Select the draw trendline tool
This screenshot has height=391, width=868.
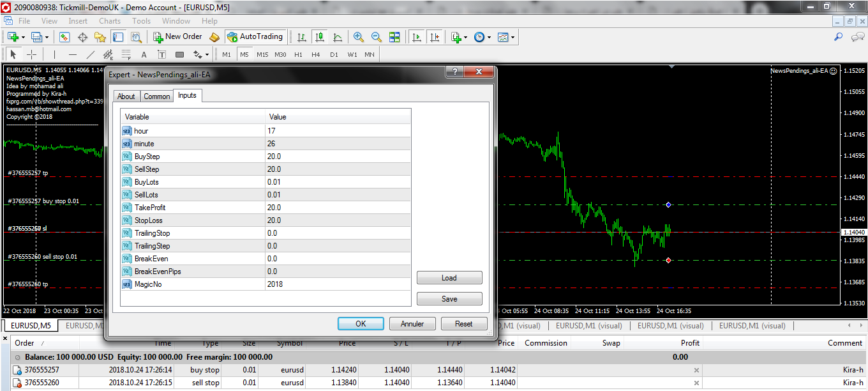point(90,54)
